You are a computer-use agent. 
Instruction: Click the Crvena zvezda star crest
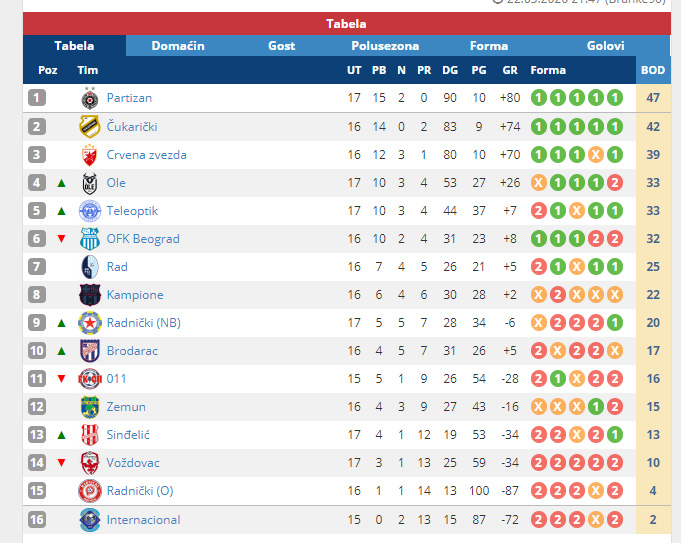90,155
